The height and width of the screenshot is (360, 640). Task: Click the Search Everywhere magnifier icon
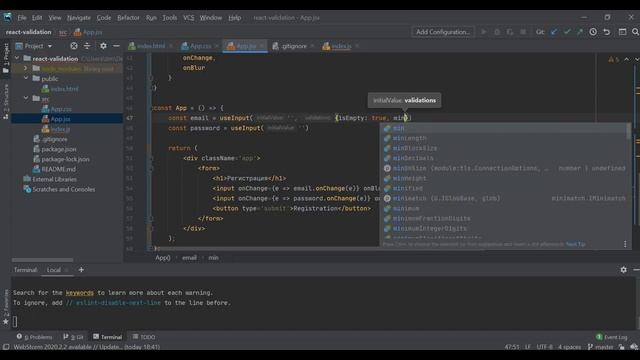point(635,32)
